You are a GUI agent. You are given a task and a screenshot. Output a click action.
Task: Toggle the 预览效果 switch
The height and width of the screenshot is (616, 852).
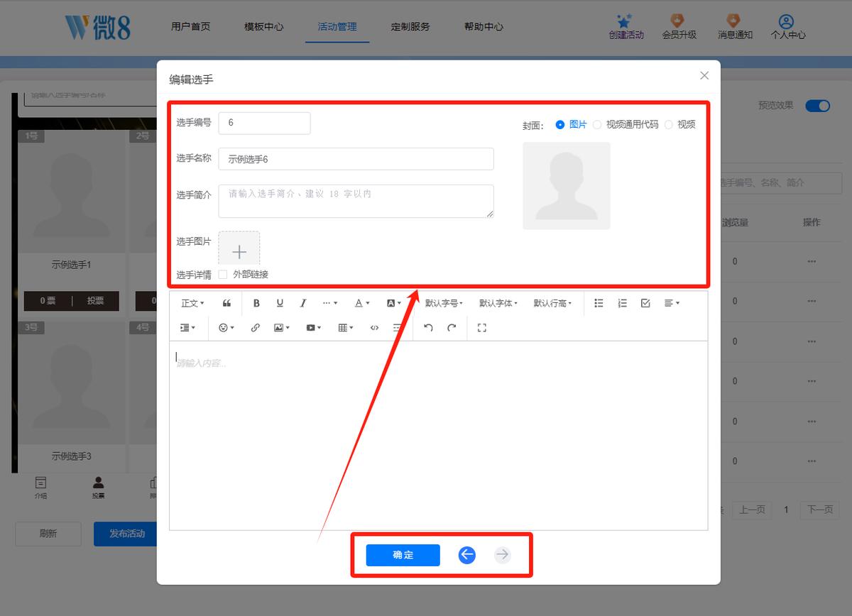click(x=817, y=106)
